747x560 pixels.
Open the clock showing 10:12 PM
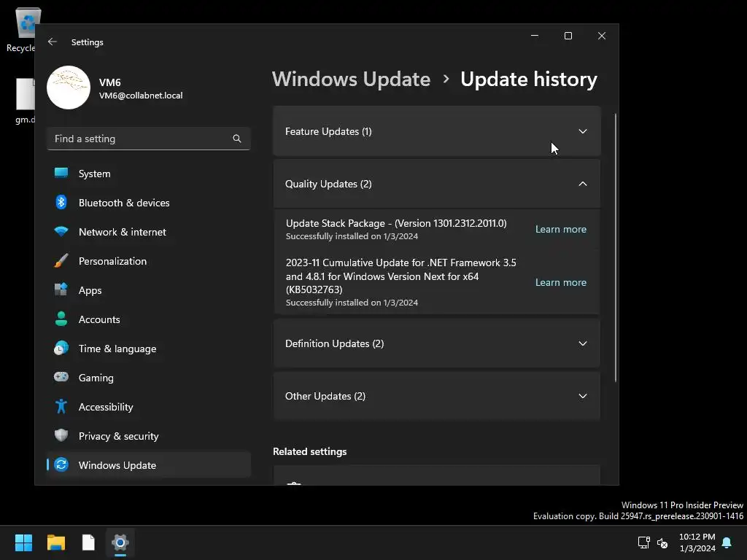(x=697, y=542)
